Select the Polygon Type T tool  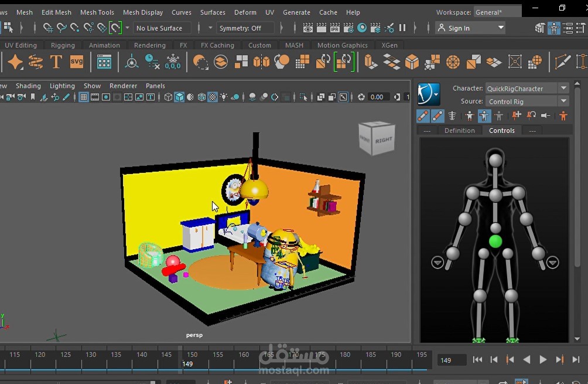pyautogui.click(x=56, y=62)
